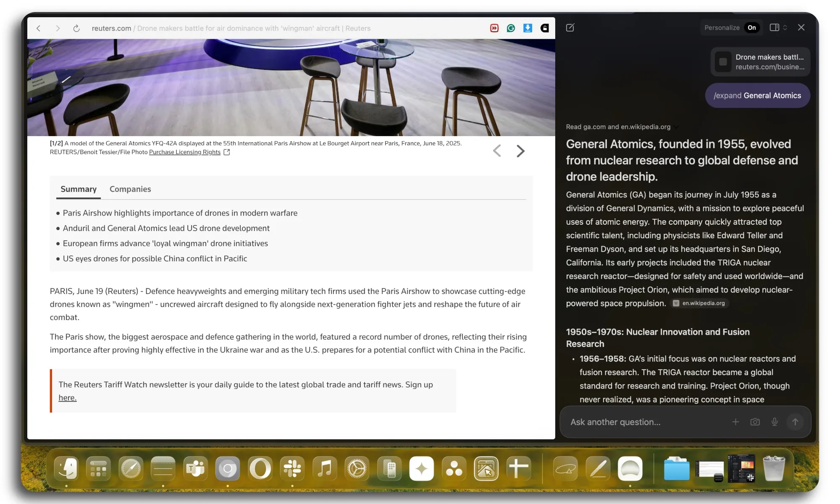The width and height of the screenshot is (840, 504).
Task: Click the en.wikipedia.org citation chip
Action: [x=699, y=303]
